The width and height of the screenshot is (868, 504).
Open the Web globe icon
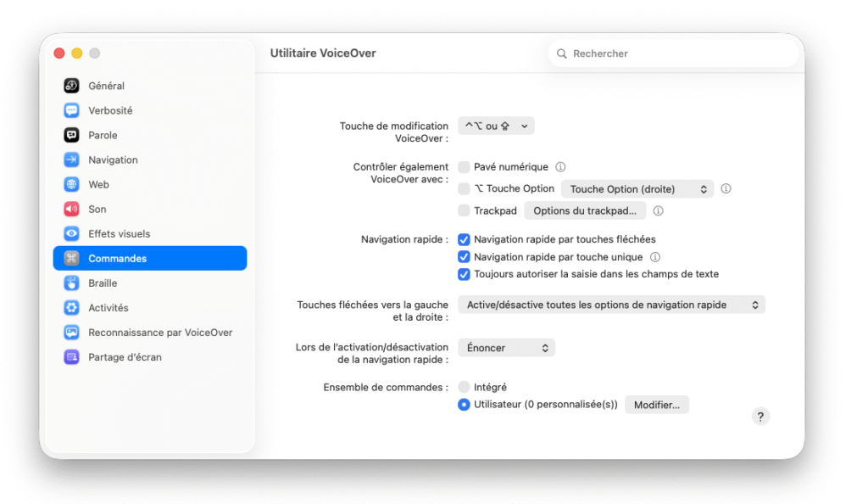pyautogui.click(x=71, y=184)
